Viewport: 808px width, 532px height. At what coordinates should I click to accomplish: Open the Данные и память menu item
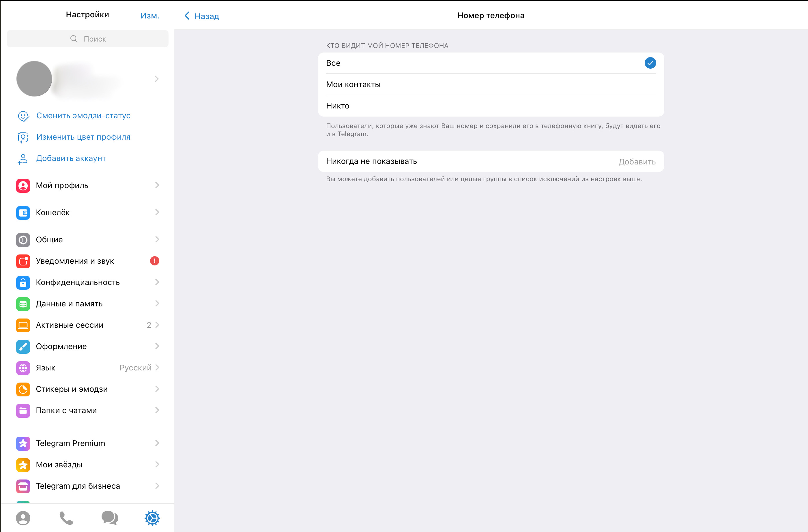(x=88, y=304)
